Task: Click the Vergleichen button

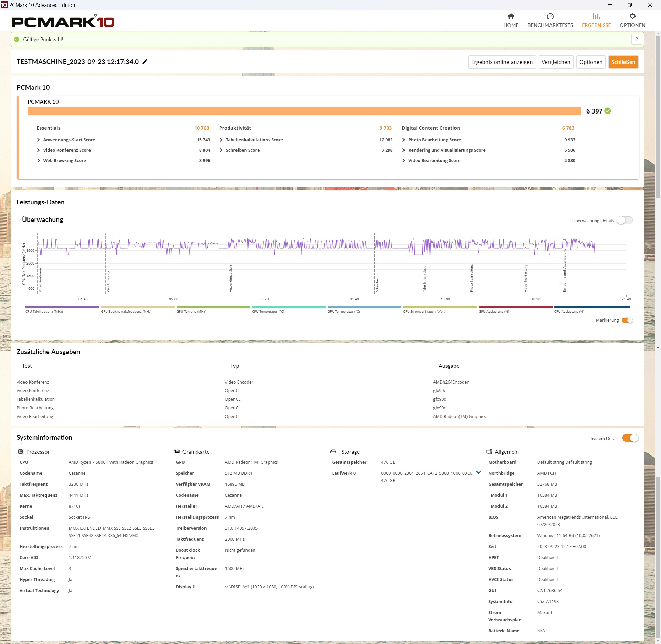Action: [556, 62]
